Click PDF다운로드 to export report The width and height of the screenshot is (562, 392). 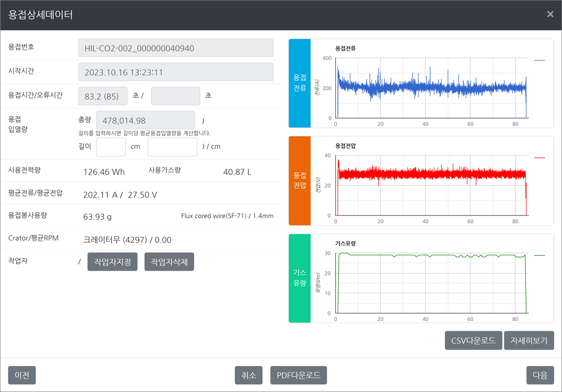pos(298,375)
